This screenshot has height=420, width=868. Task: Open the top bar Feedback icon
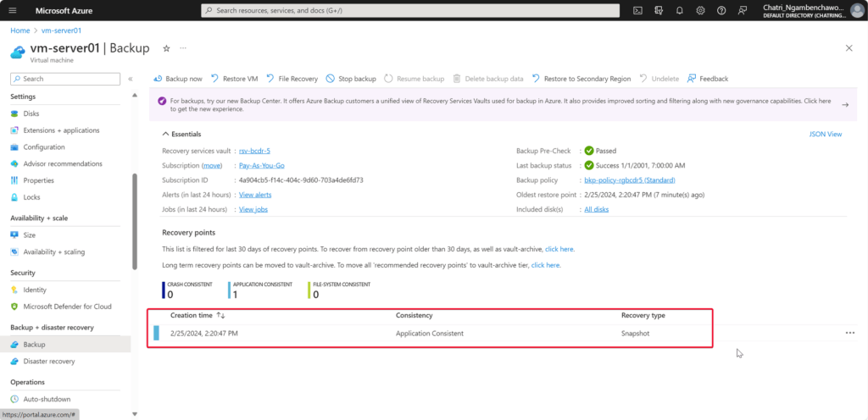(x=743, y=10)
